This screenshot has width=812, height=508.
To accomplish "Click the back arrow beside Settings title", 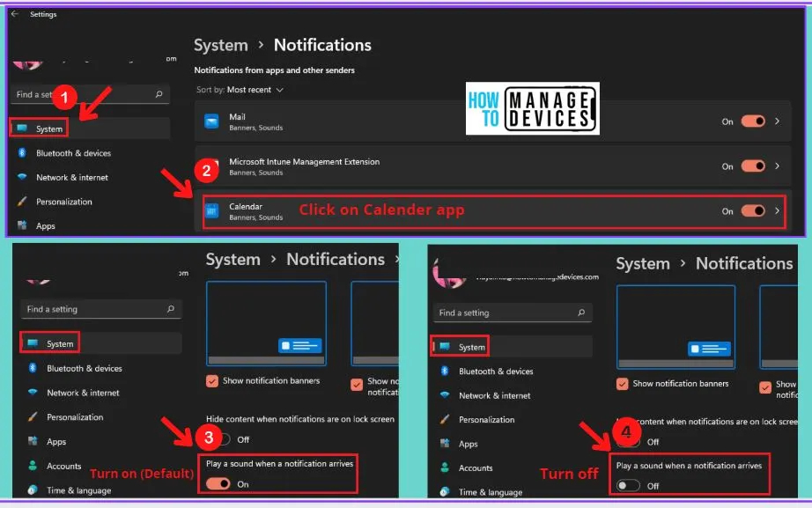I will (14, 14).
